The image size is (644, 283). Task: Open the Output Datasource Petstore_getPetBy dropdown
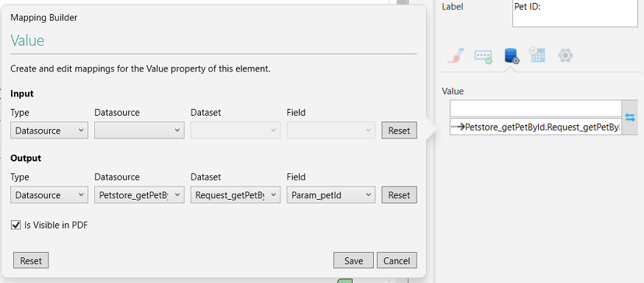click(139, 195)
